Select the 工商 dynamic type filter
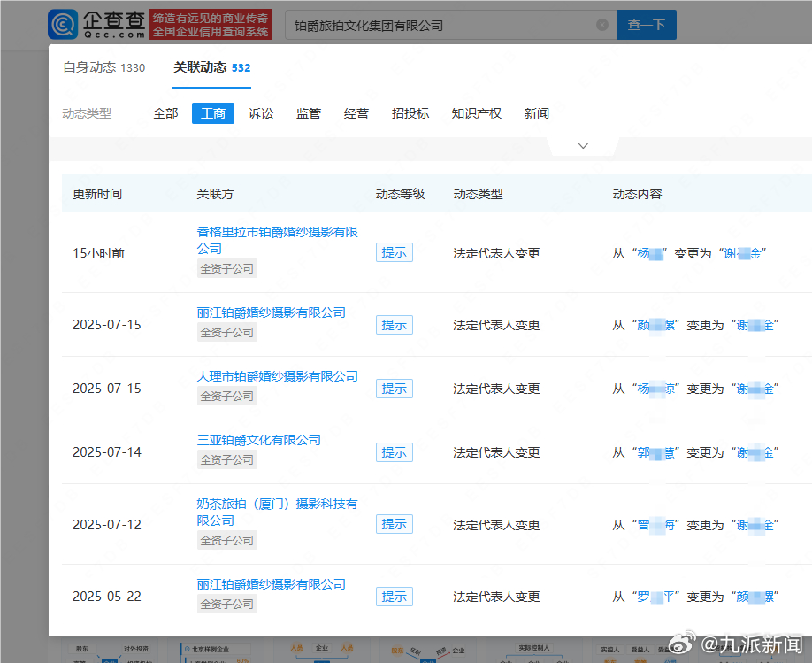812x663 pixels. point(213,113)
